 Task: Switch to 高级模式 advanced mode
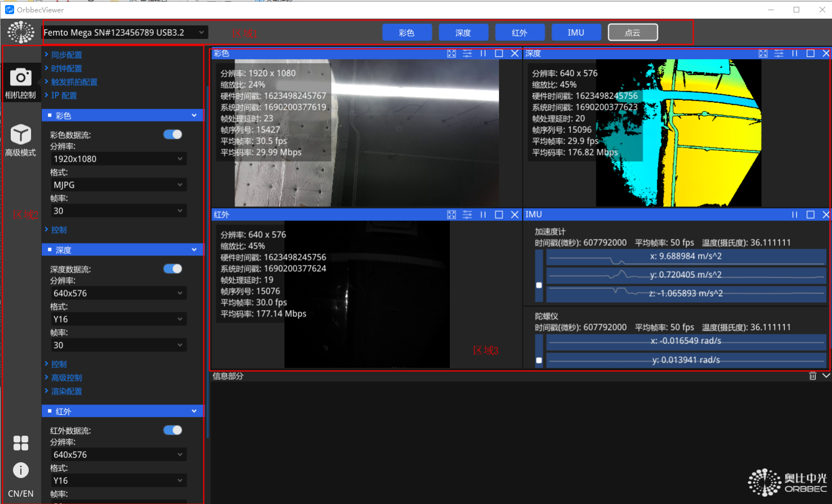(20, 141)
